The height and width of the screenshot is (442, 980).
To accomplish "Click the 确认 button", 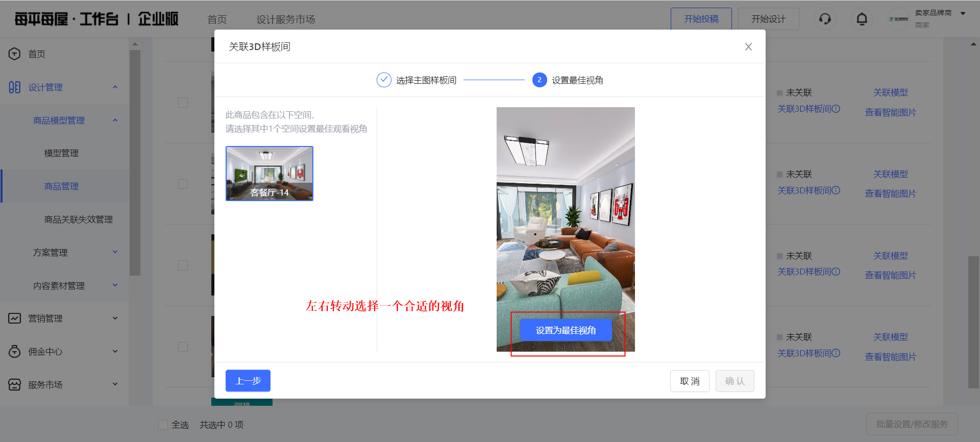I will click(x=734, y=381).
